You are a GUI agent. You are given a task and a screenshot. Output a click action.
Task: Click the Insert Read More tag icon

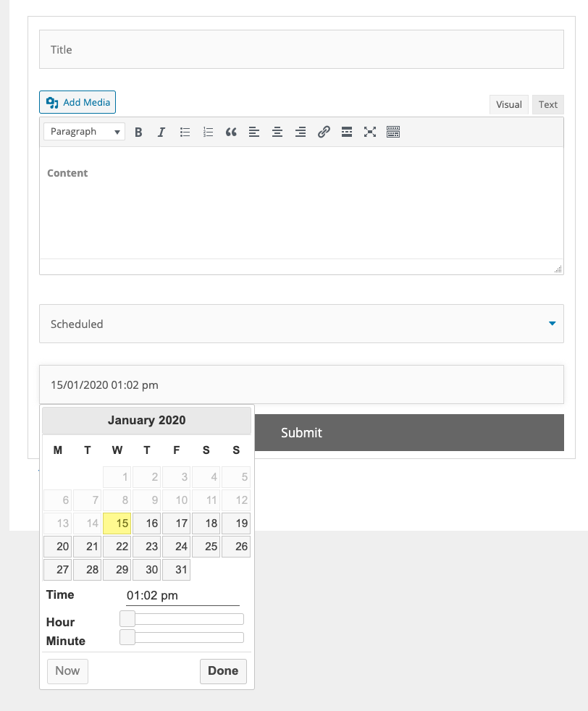pyautogui.click(x=347, y=132)
